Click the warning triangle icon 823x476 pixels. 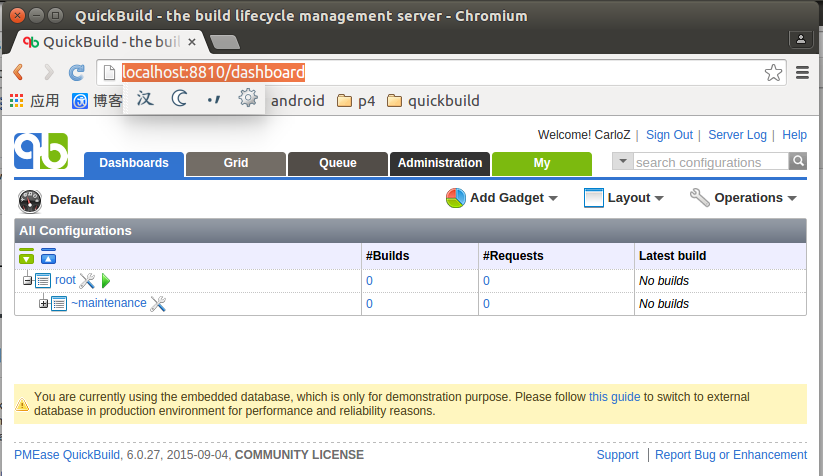pyautogui.click(x=22, y=404)
